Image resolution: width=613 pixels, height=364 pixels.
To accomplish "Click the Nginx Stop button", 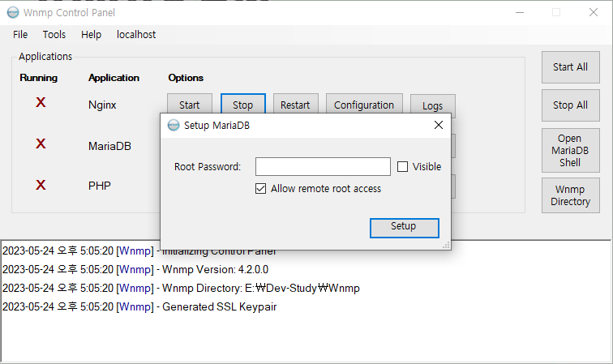I will 242,104.
